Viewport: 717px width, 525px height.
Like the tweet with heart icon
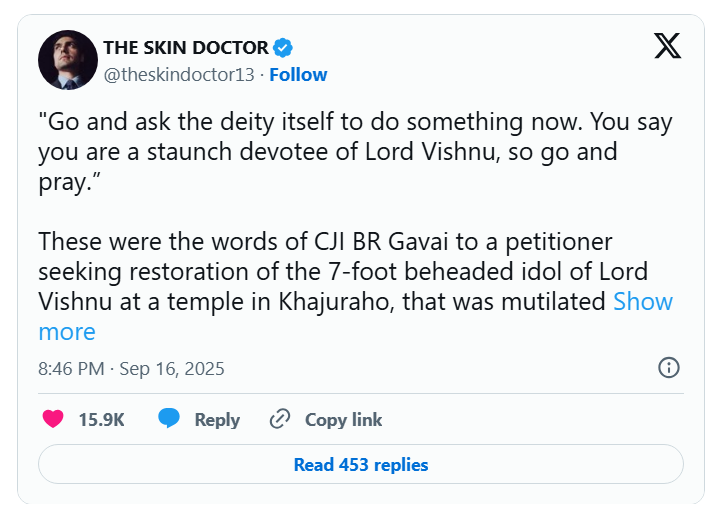tap(53, 419)
